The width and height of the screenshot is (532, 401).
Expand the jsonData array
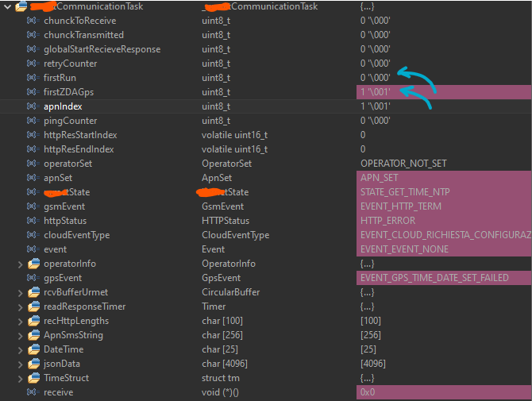[21, 364]
